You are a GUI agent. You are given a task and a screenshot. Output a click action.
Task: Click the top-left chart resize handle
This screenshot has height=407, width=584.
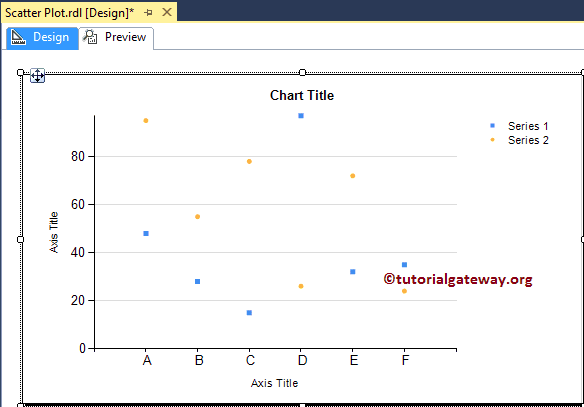[x=20, y=72]
